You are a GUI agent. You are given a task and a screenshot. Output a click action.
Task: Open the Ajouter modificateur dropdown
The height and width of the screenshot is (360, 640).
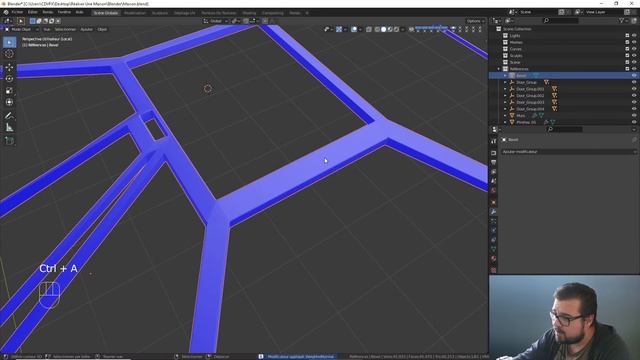[569, 151]
